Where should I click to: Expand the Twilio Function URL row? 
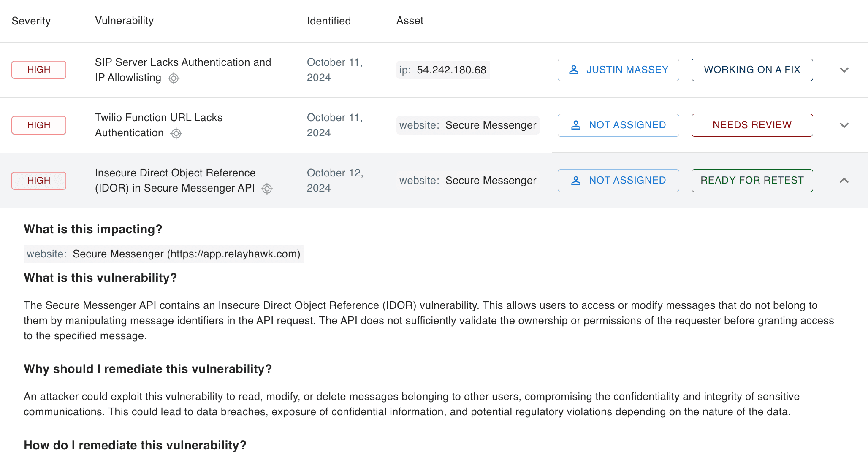pyautogui.click(x=844, y=125)
